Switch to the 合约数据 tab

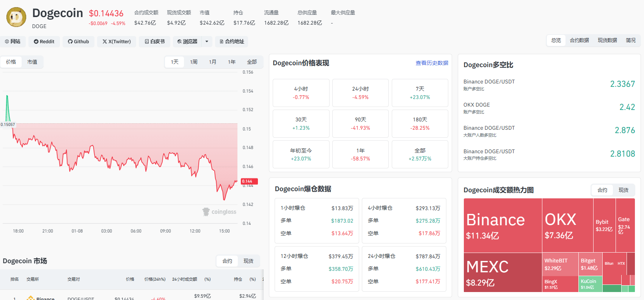pos(580,40)
